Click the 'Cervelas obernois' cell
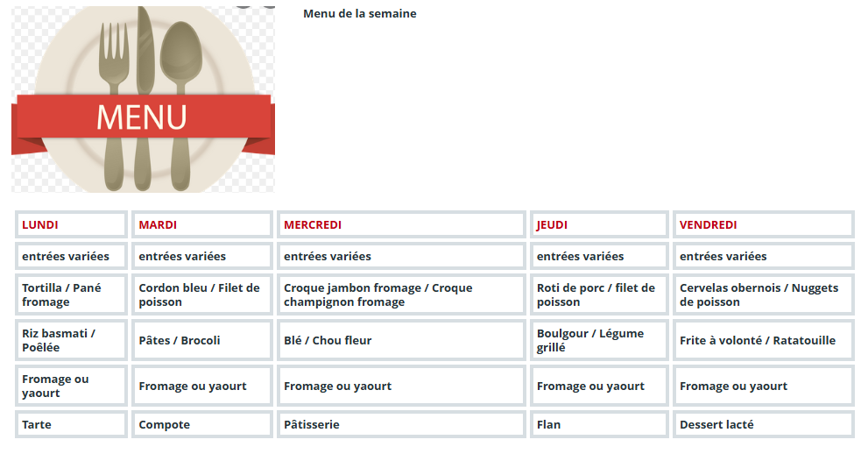Screen dimensions: 868x461 [764, 294]
